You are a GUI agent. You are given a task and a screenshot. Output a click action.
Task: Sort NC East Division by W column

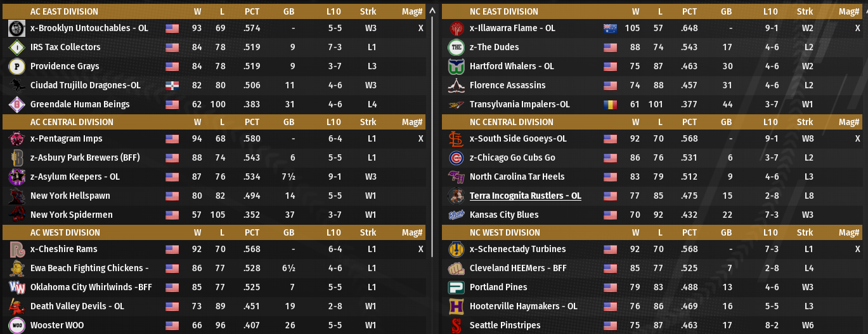[635, 11]
